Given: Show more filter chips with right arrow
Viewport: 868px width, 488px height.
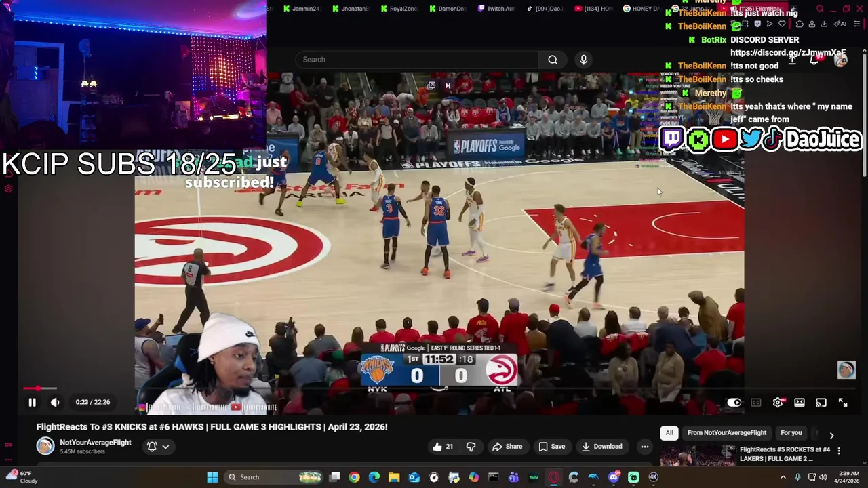Looking at the screenshot, I should tap(831, 435).
